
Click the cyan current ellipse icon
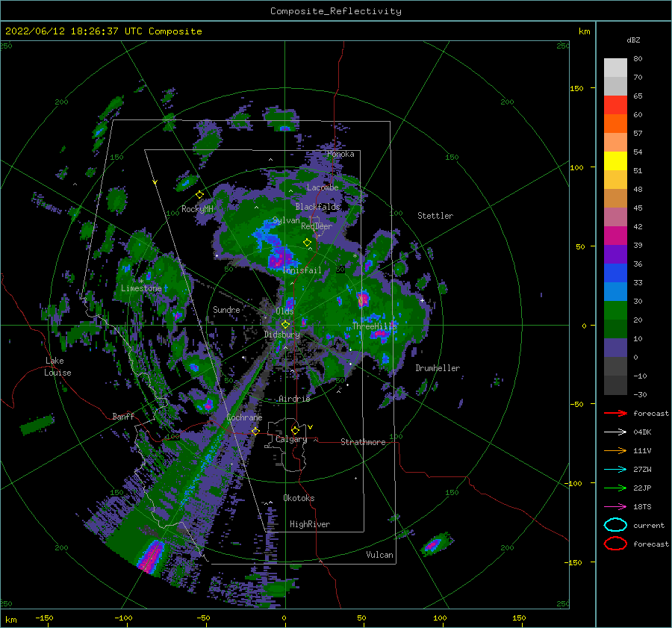pyautogui.click(x=615, y=525)
